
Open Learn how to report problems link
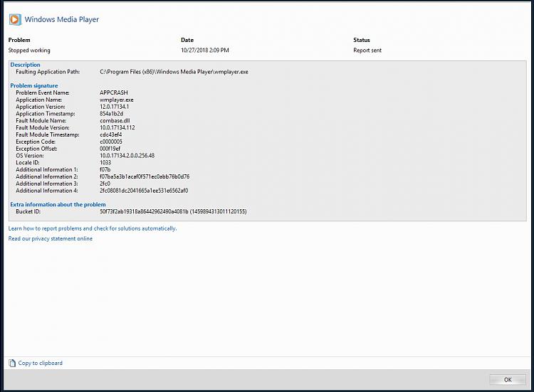(93, 228)
